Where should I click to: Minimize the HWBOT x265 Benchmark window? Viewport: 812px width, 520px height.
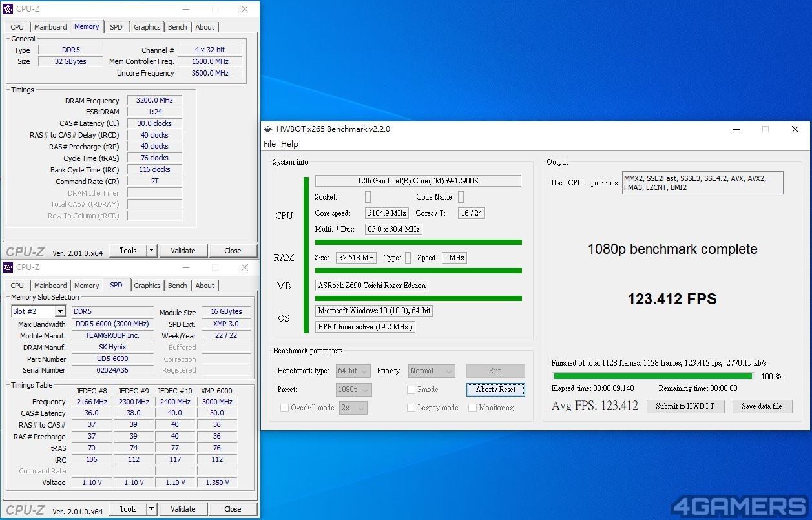pyautogui.click(x=736, y=129)
